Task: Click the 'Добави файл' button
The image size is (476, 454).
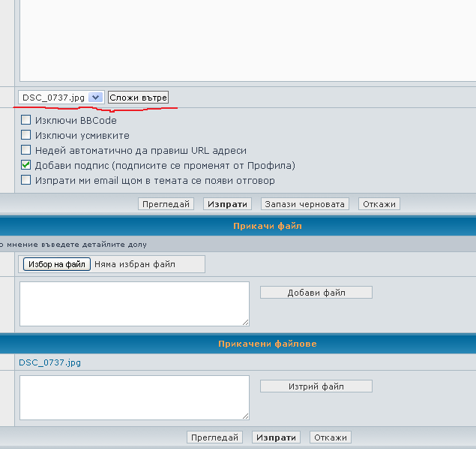Action: [316, 293]
